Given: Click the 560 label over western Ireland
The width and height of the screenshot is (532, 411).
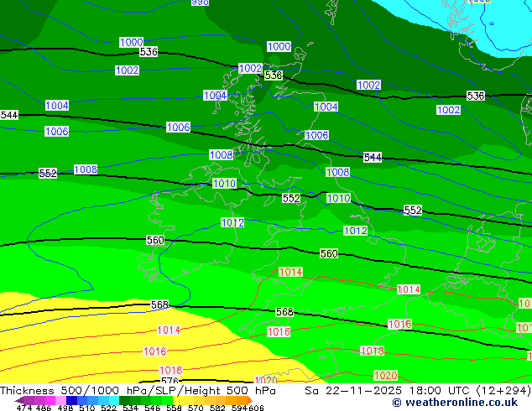Looking at the screenshot, I should (x=155, y=240).
